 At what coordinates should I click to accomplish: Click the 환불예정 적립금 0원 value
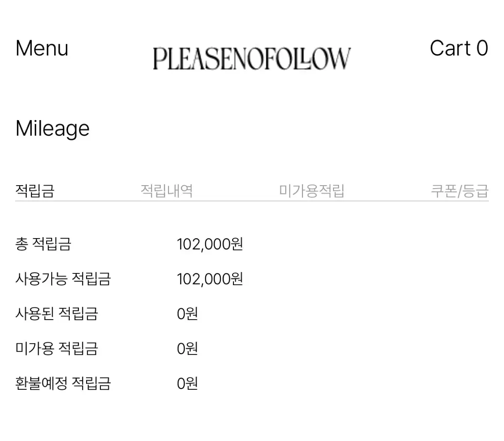pyautogui.click(x=187, y=383)
